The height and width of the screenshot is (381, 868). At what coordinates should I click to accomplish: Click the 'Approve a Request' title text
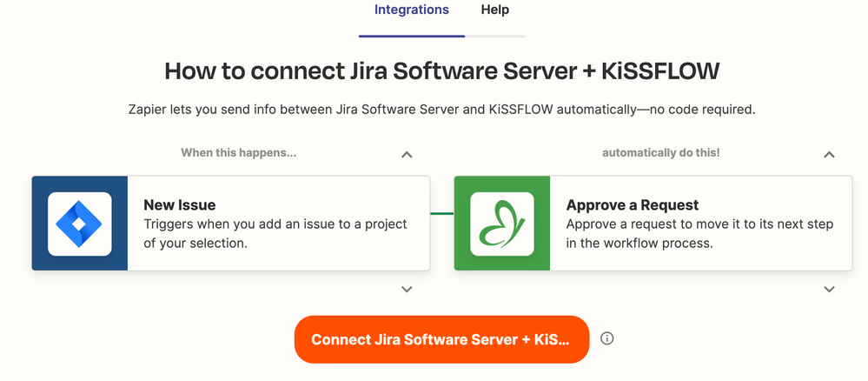tap(633, 205)
